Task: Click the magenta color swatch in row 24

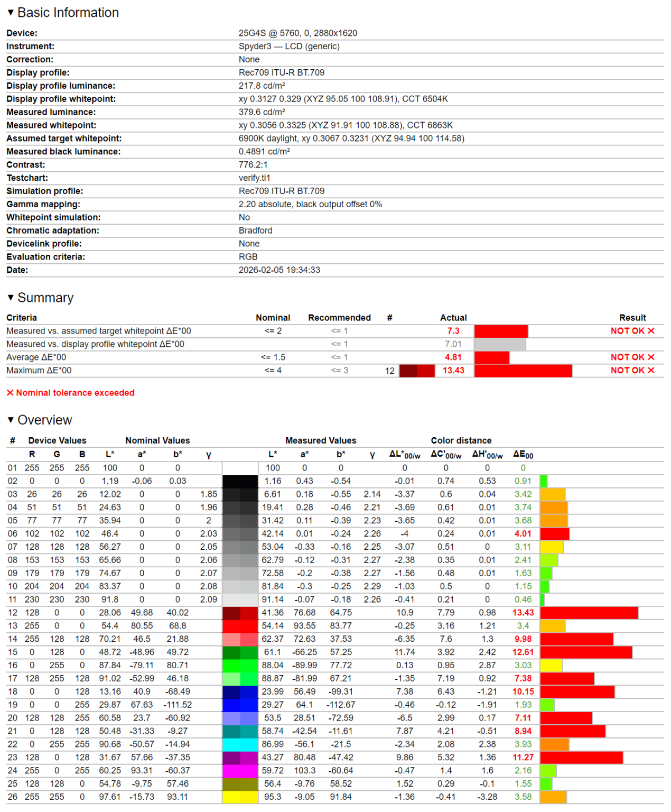Action: [240, 771]
